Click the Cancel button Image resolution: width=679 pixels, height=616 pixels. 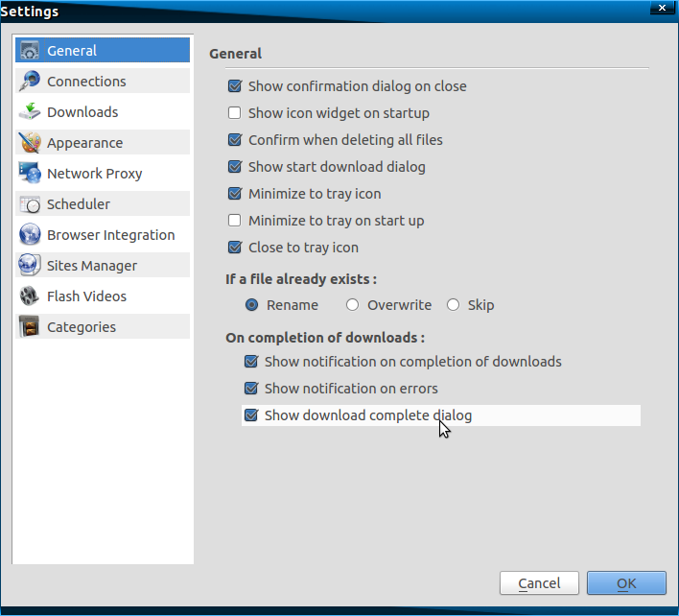539,583
